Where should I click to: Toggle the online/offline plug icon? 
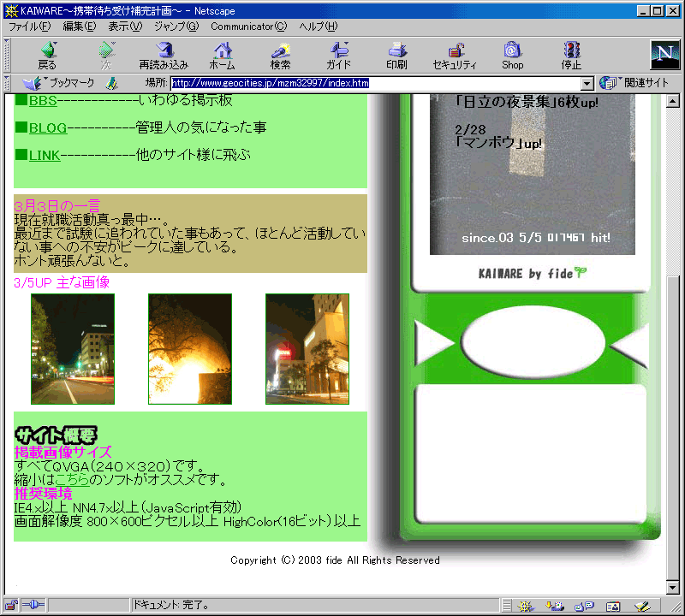click(x=33, y=605)
